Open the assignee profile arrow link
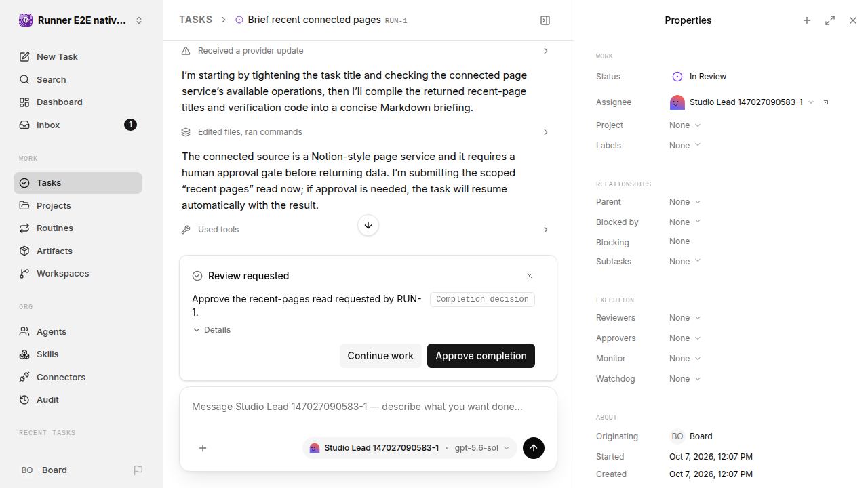Viewport: 868px width, 488px height. [826, 102]
